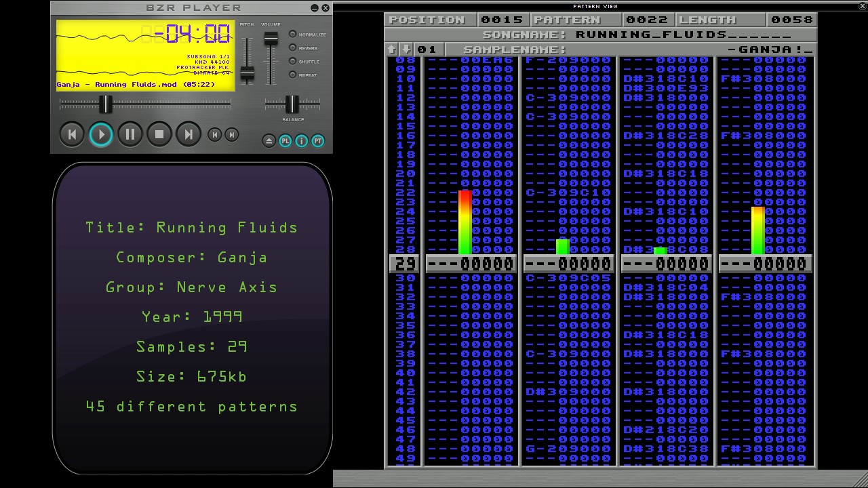Click the song seek position slider handle
868x488 pixels.
tap(106, 104)
